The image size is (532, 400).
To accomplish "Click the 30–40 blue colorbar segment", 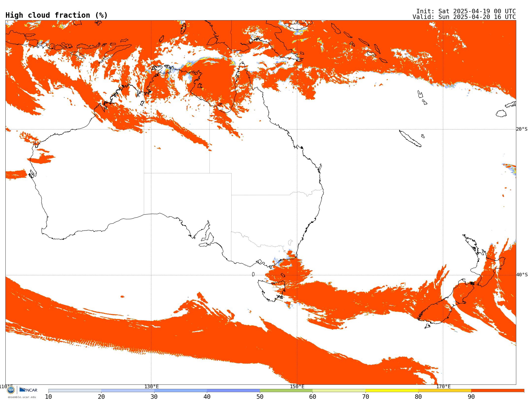I will pyautogui.click(x=181, y=391).
